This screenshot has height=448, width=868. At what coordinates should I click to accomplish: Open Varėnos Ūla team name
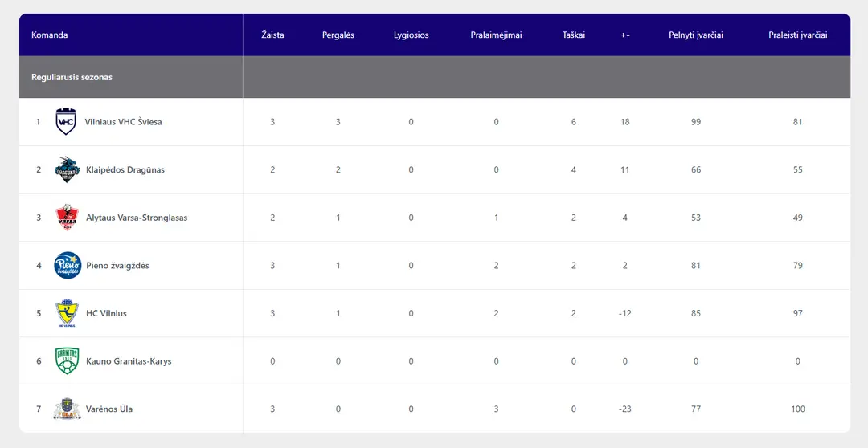(x=109, y=409)
